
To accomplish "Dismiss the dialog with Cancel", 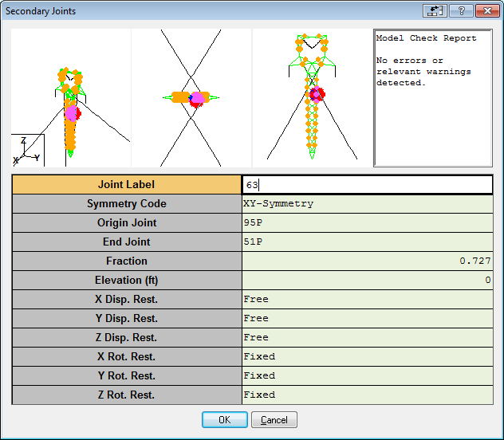I will tap(274, 419).
